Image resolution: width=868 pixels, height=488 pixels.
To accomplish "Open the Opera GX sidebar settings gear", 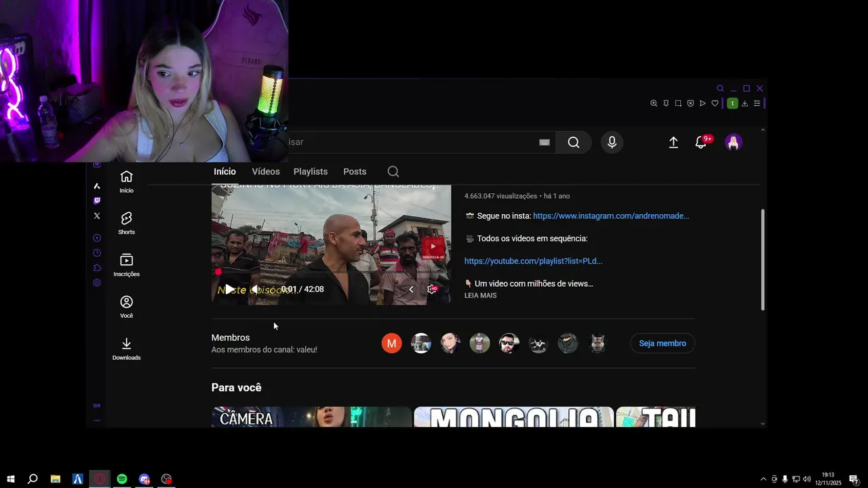I will [x=97, y=283].
